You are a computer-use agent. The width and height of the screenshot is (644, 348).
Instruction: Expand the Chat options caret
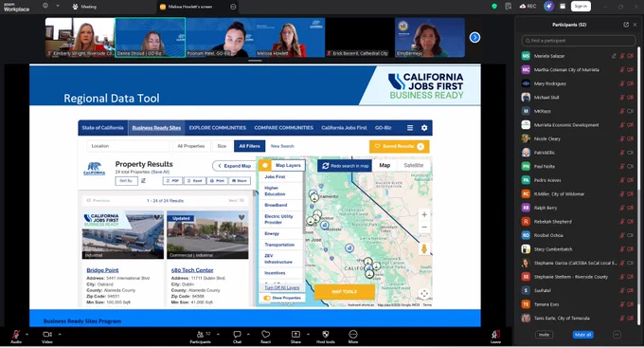[248, 334]
